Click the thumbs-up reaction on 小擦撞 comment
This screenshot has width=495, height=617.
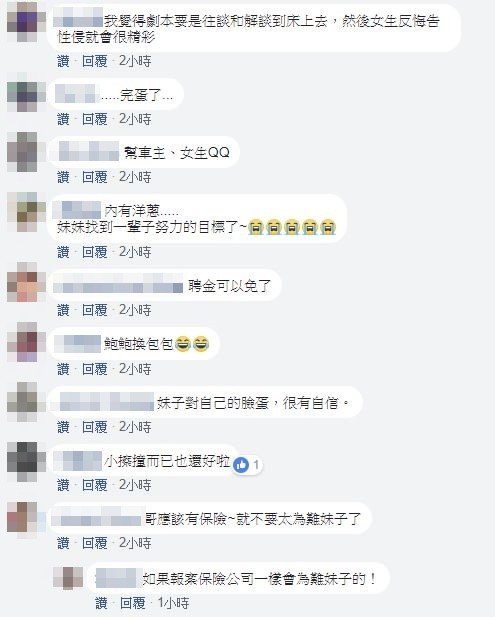(x=241, y=465)
